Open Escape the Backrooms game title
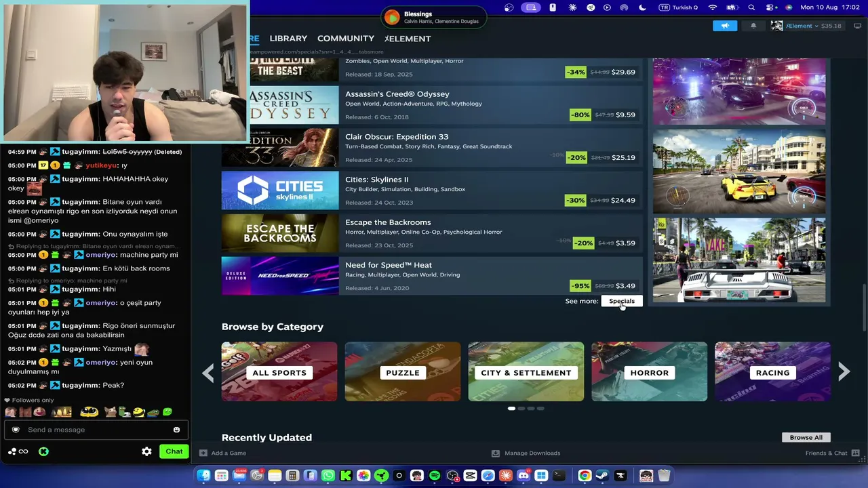 (388, 222)
